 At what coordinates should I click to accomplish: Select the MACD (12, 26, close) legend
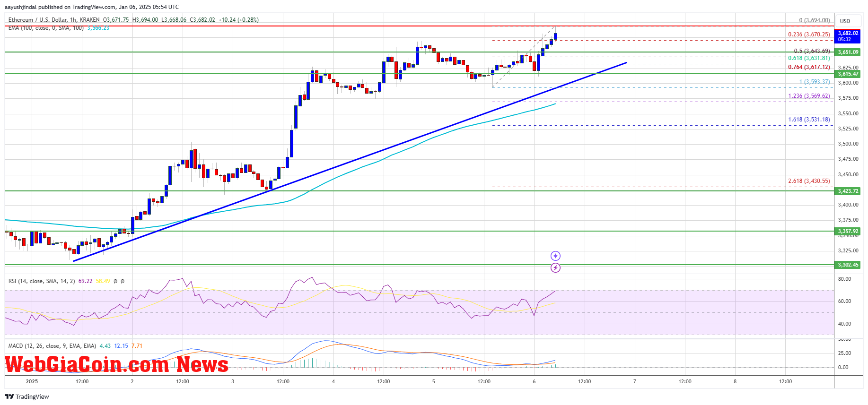52,346
